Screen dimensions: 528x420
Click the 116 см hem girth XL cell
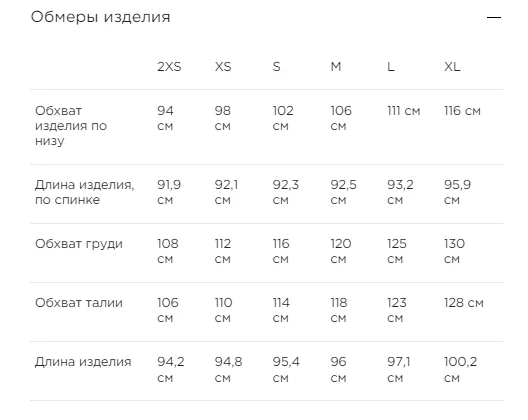coord(462,111)
